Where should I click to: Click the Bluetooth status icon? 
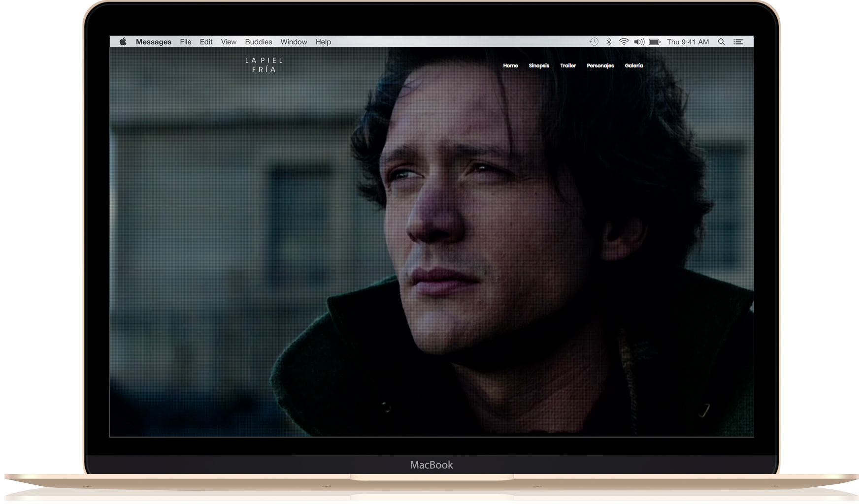pyautogui.click(x=609, y=42)
